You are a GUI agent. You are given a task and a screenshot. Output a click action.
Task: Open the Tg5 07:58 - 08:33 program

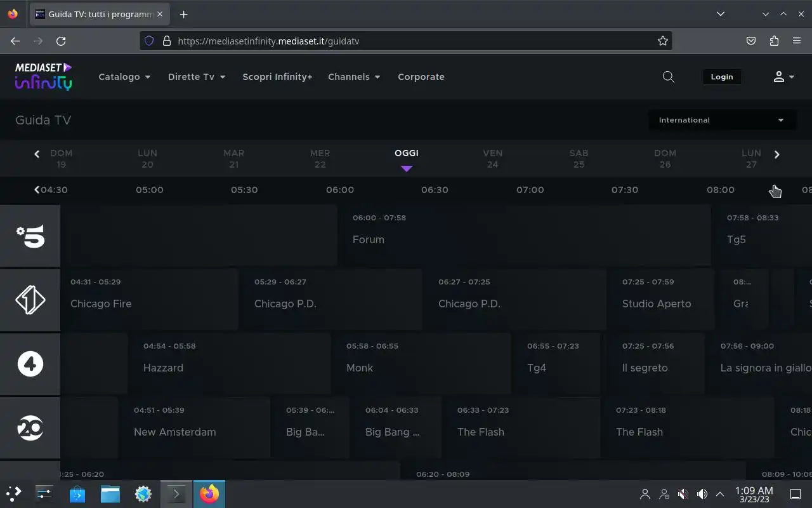coord(764,235)
